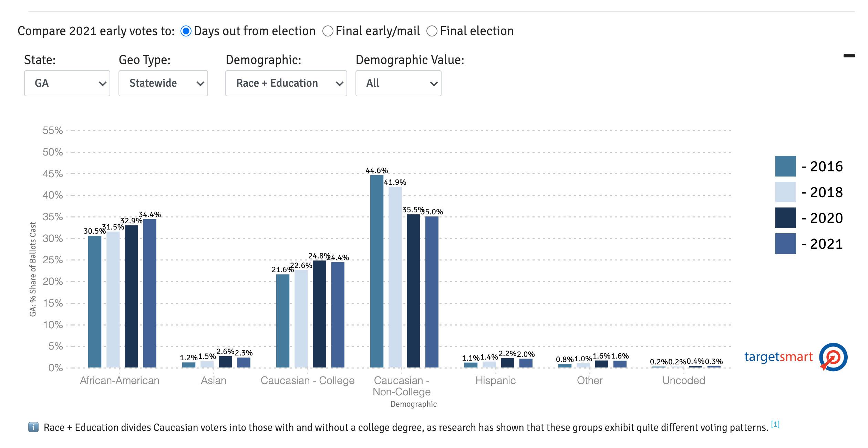The width and height of the screenshot is (868, 448).
Task: Click the African-American axis label
Action: (x=120, y=380)
